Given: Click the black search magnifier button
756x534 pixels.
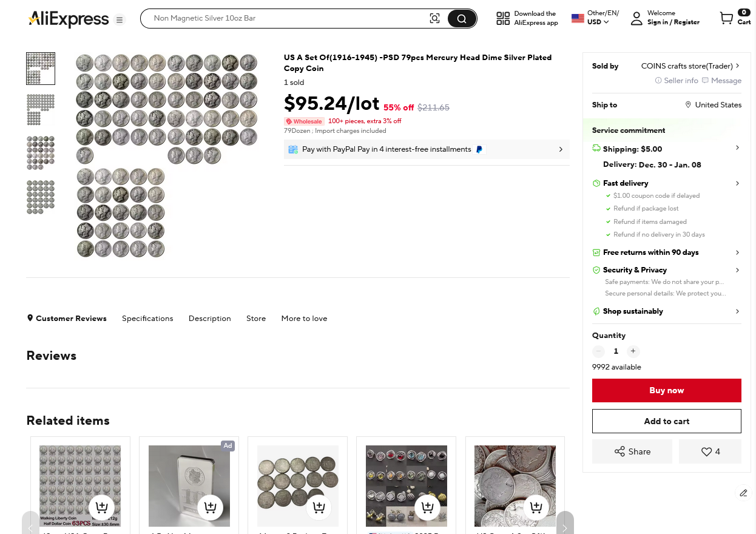Looking at the screenshot, I should click(462, 18).
